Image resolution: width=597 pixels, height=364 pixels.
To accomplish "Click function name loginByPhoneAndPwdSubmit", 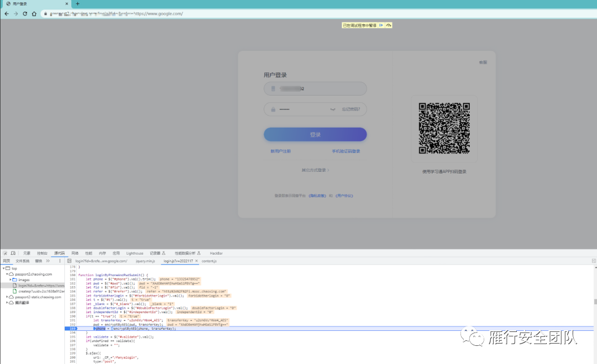I will 118,275.
